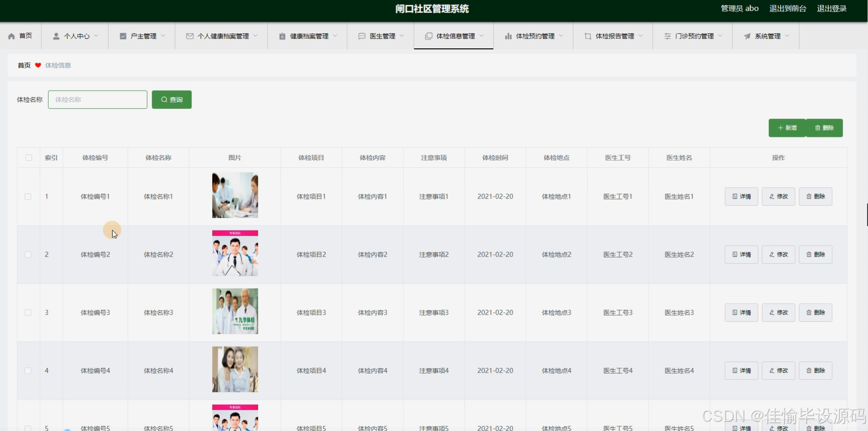Toggle the select-all header checkbox
This screenshot has height=431, width=868.
[29, 158]
